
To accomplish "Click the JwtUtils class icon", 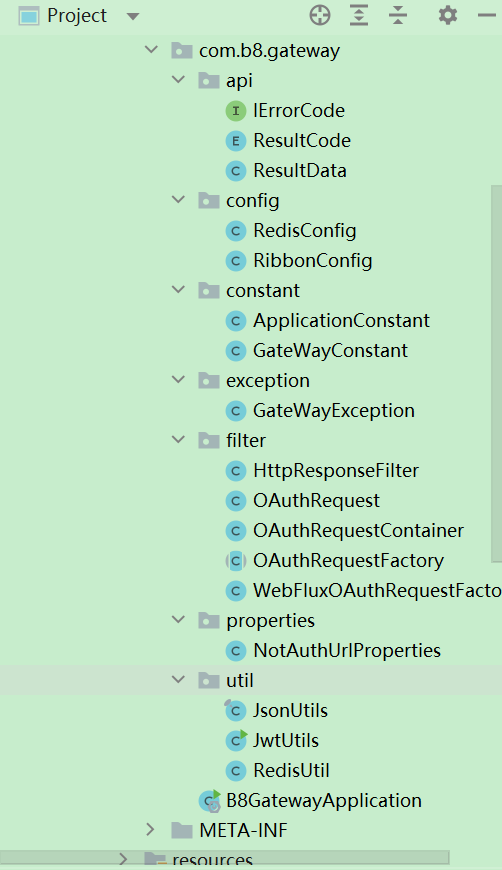I will 236,741.
